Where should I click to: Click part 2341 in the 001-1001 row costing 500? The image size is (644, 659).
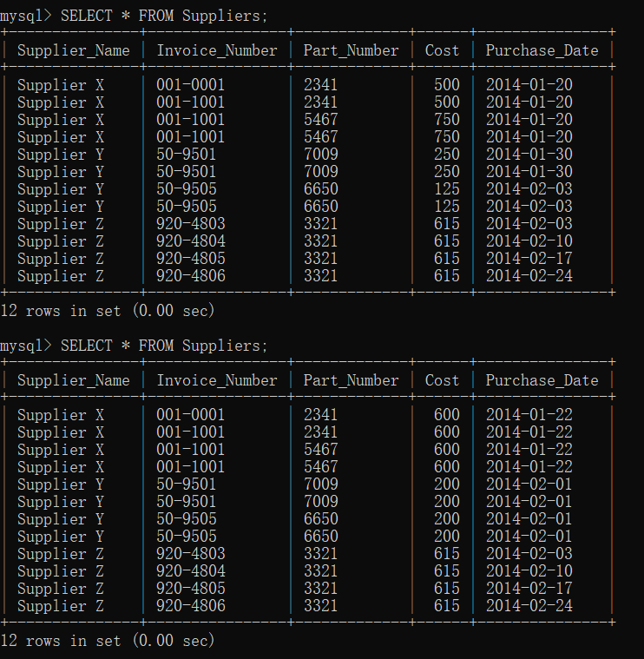(320, 102)
